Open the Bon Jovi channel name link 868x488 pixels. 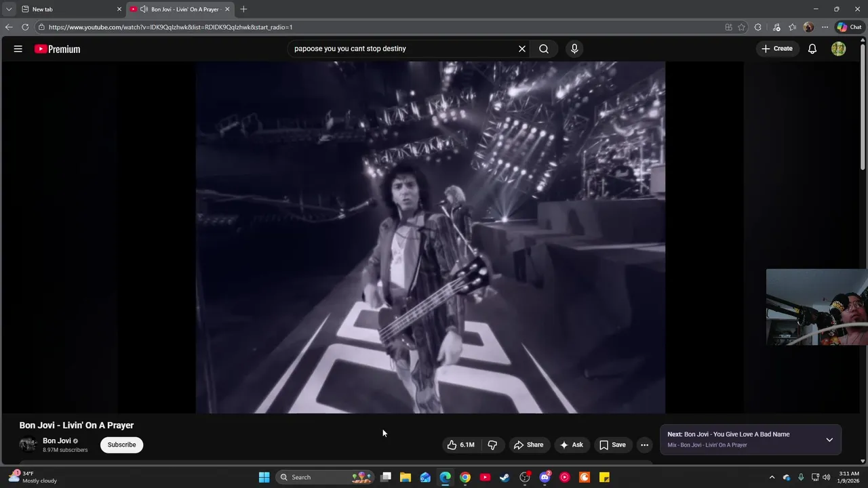[x=57, y=441]
